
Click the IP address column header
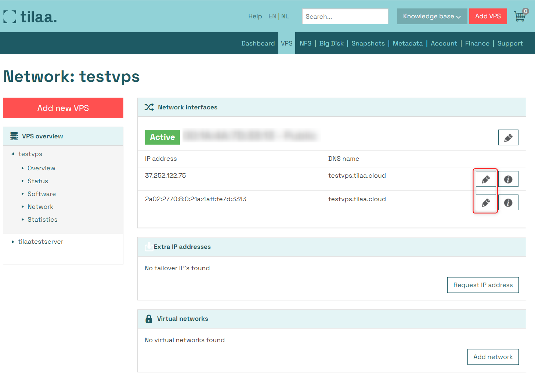tap(161, 159)
